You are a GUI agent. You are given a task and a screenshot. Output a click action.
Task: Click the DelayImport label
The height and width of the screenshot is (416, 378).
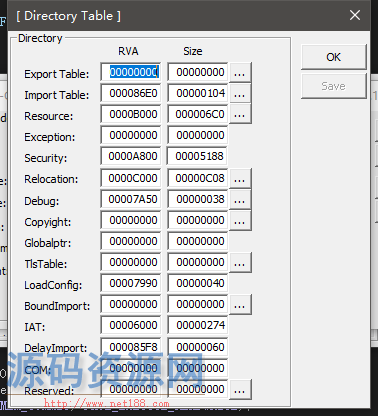coord(56,348)
